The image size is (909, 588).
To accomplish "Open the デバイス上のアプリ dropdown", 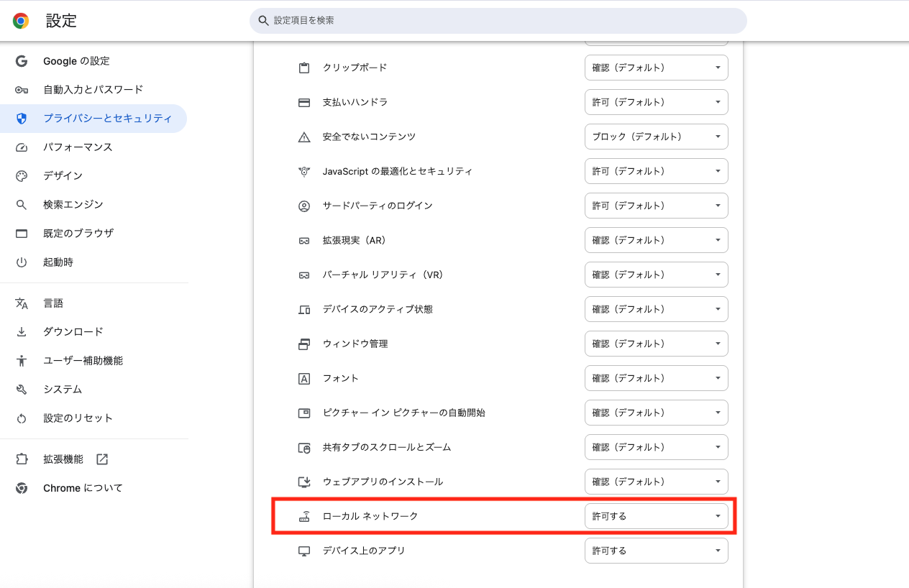I will click(x=657, y=551).
